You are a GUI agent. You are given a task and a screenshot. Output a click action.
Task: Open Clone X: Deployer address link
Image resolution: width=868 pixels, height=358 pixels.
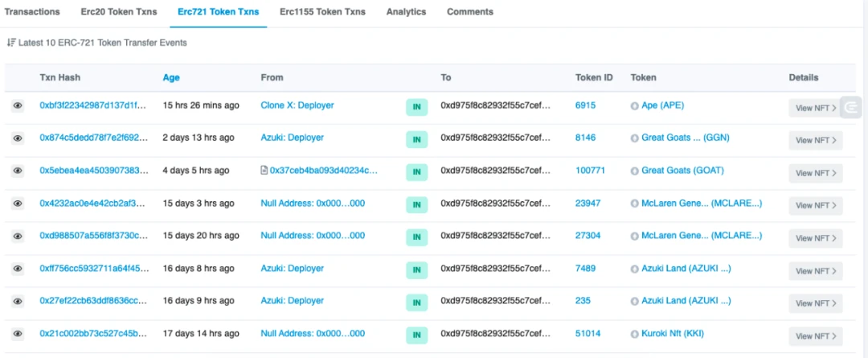[297, 105]
